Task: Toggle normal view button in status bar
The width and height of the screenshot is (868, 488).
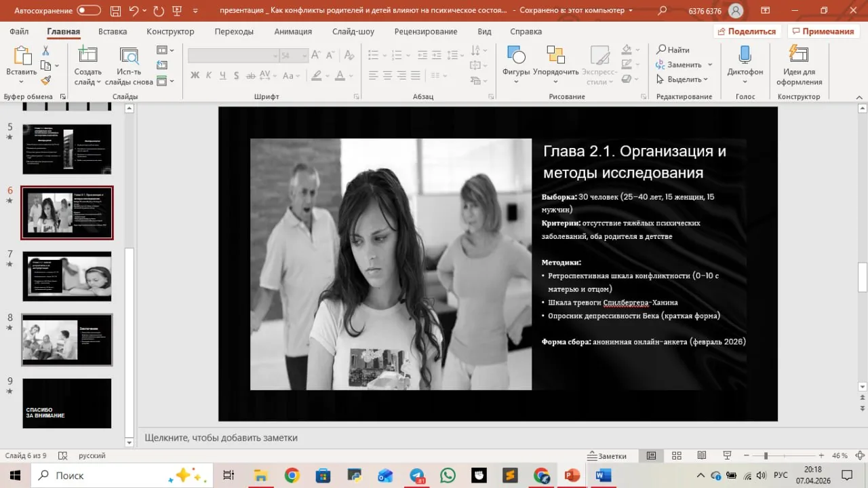Action: click(x=651, y=456)
